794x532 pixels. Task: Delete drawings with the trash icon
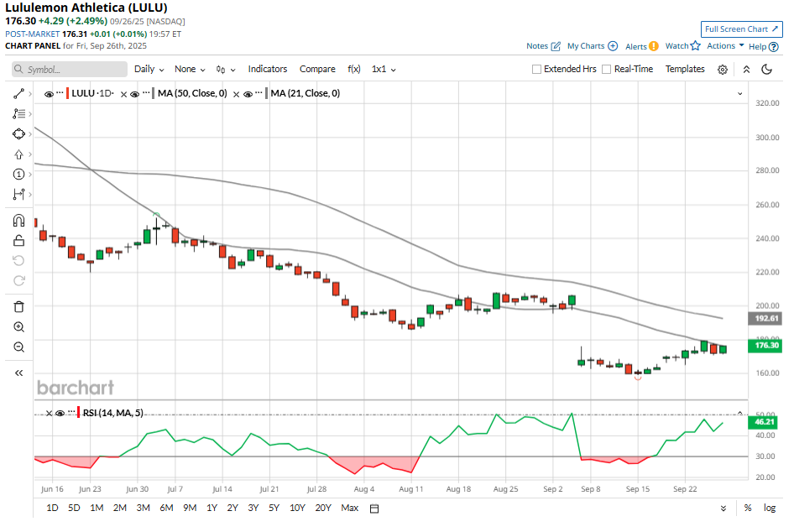[x=18, y=307]
